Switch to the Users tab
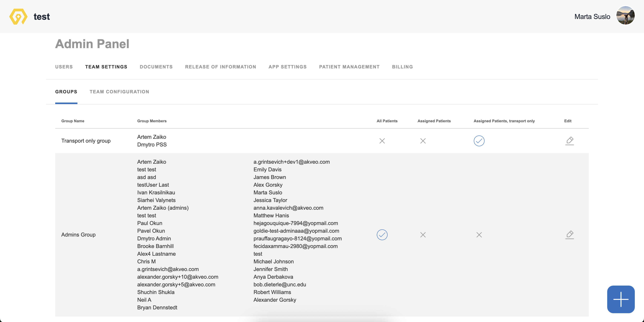Image resolution: width=644 pixels, height=322 pixels. pos(64,67)
